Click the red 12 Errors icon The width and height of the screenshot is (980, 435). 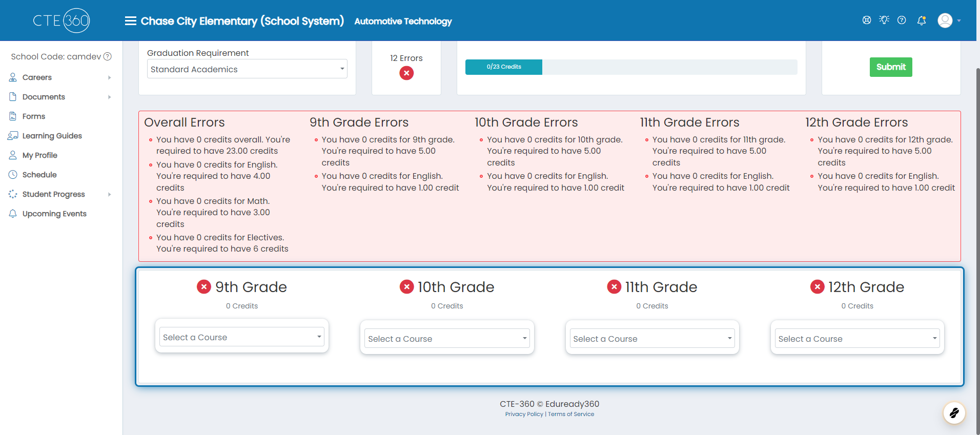click(x=406, y=73)
